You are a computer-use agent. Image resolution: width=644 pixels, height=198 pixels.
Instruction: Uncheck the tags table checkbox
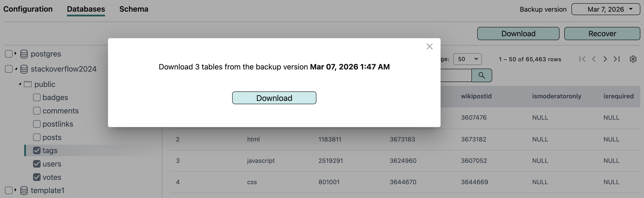37,151
